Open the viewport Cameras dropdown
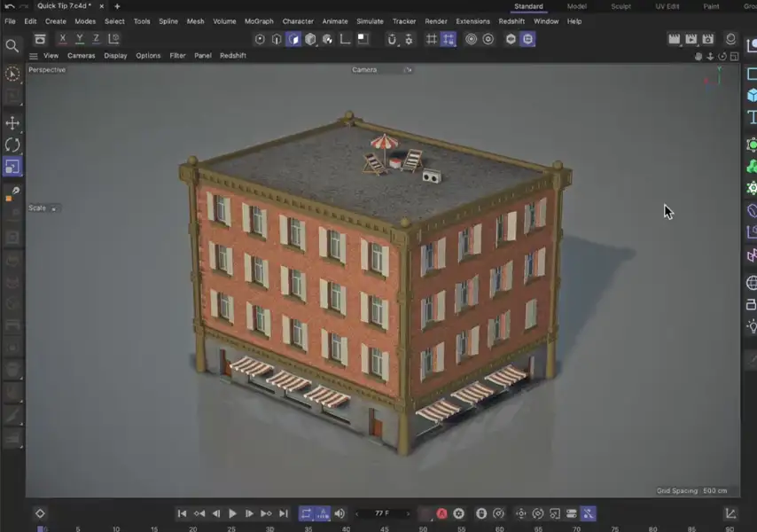The image size is (757, 532). 82,56
